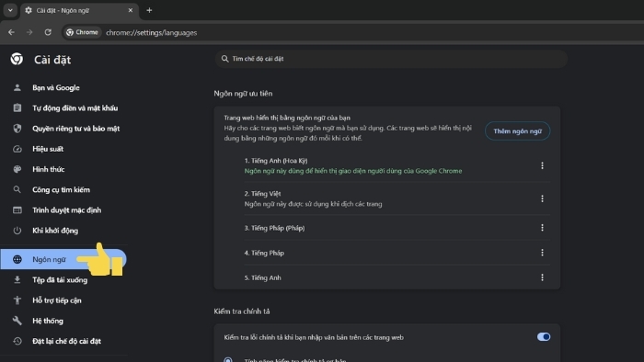644x362 pixels.
Task: Open more options for Tiếng Pháp (Pháp)
Action: 542,228
